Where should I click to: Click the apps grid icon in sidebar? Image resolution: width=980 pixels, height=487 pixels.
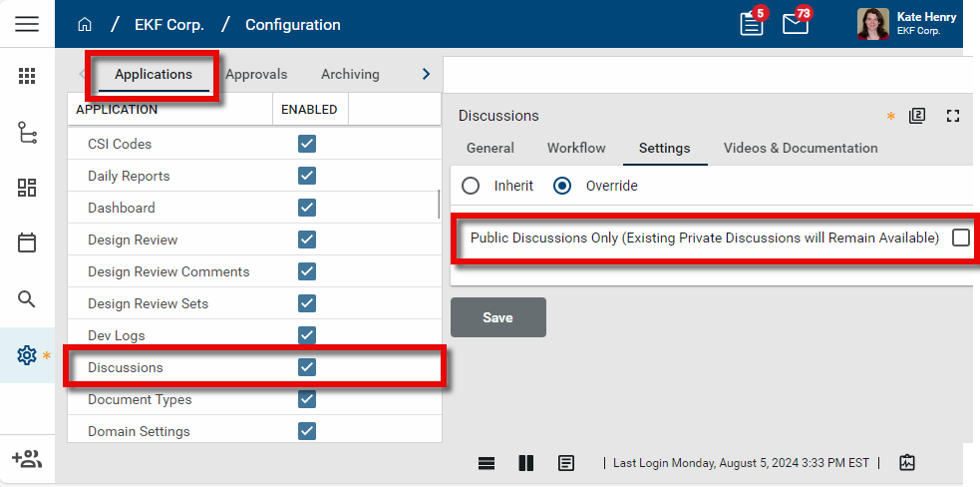[27, 76]
